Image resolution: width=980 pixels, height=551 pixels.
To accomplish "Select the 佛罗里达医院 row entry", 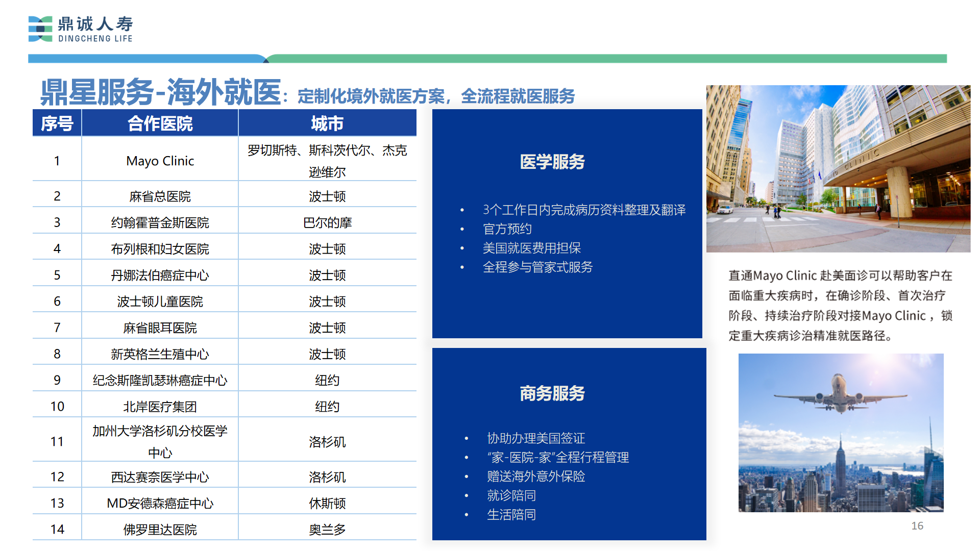I will pos(160,530).
